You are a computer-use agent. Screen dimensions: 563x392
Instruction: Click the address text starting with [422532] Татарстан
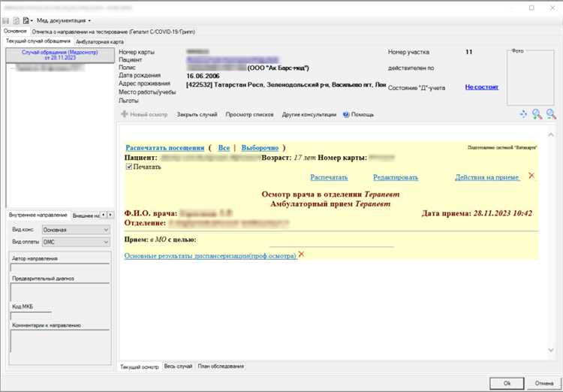coord(286,85)
